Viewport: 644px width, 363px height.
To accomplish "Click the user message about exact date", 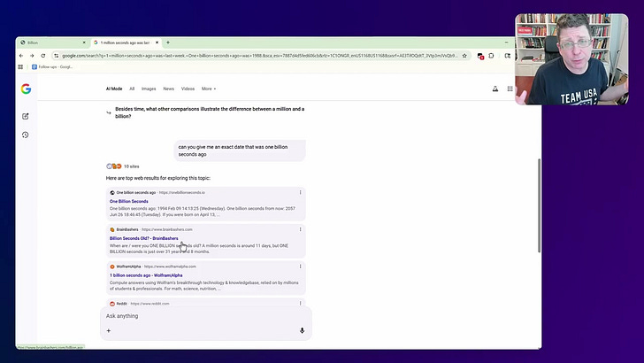I will [x=240, y=151].
